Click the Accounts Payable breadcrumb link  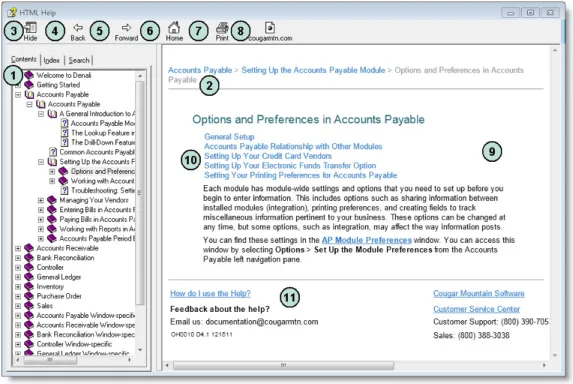200,70
